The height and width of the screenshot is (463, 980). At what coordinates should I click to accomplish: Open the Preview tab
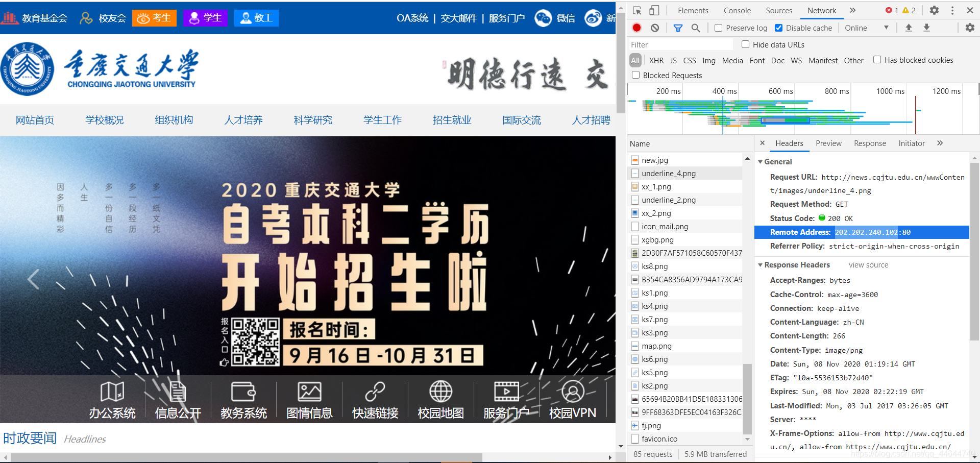tap(828, 143)
